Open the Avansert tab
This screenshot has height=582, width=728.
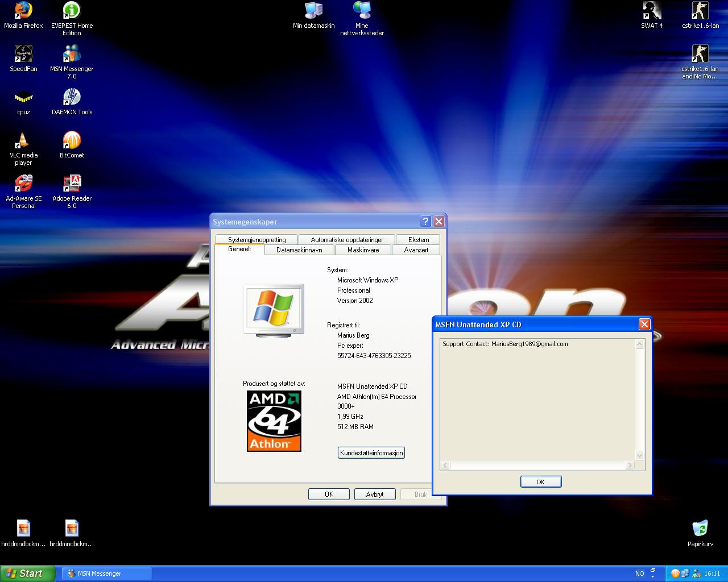tap(416, 250)
